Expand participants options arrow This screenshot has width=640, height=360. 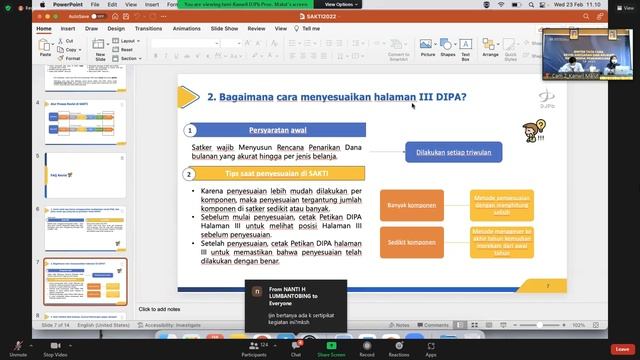pyautogui.click(x=275, y=346)
